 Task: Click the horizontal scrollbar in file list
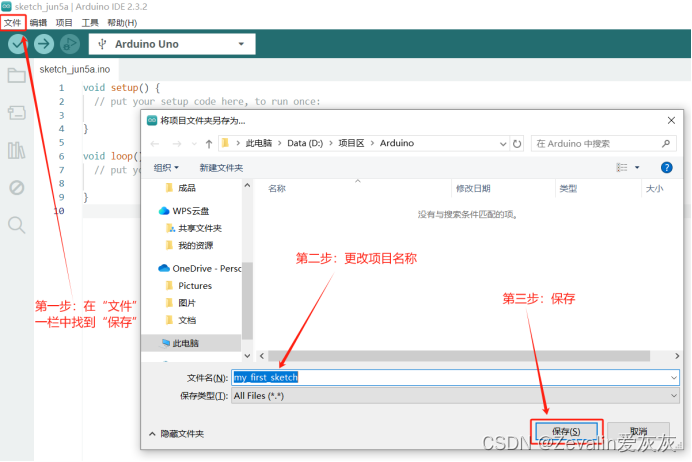[459, 356]
